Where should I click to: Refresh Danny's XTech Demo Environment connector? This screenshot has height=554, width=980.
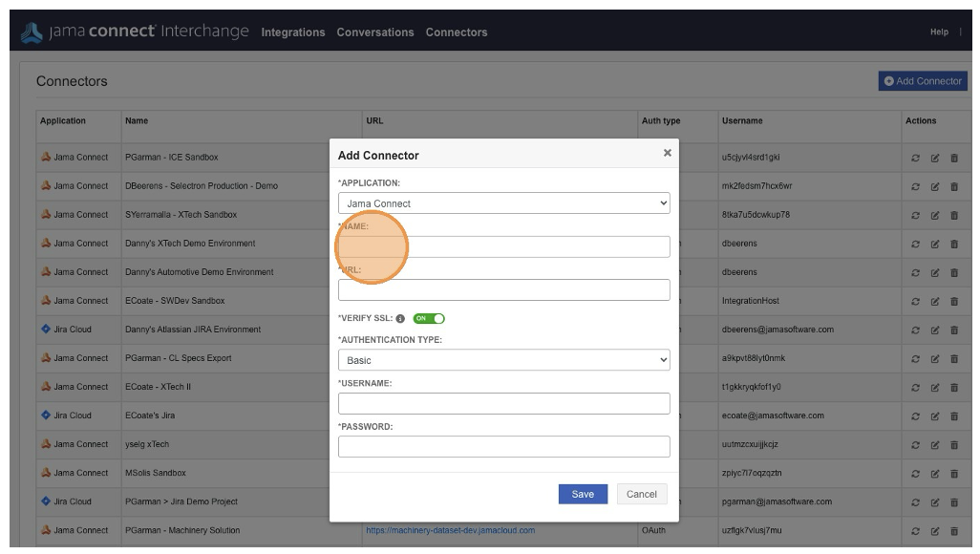point(915,244)
